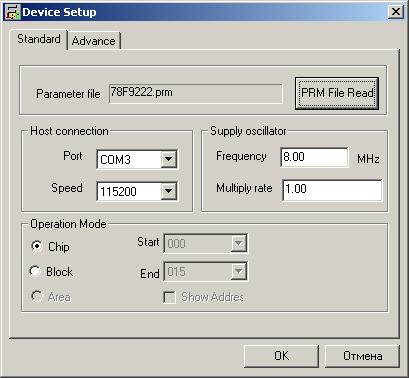The width and height of the screenshot is (409, 378).
Task: Expand the Speed 115200 dropdown arrow
Action: pos(169,191)
